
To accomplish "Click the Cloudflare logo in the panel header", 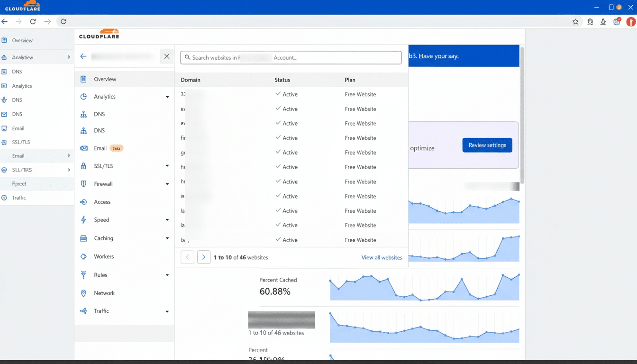I will (99, 34).
